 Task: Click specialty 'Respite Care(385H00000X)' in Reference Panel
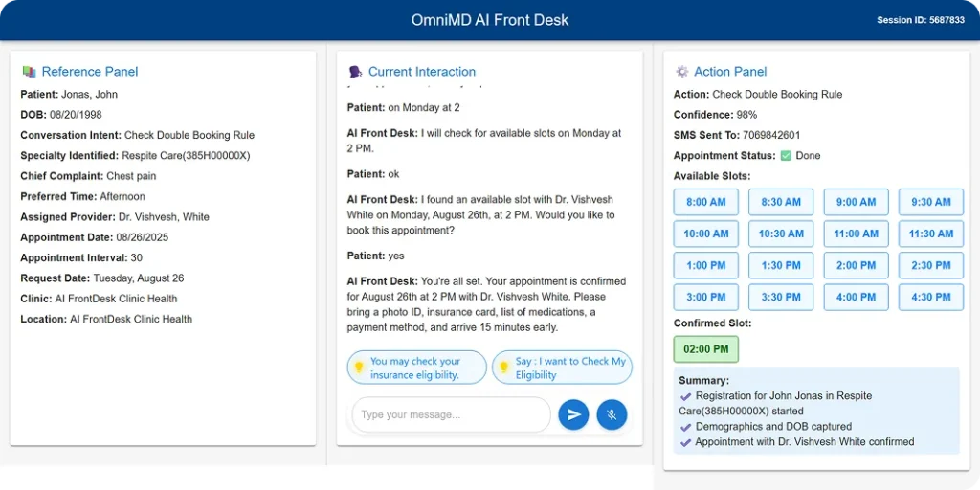tap(186, 156)
